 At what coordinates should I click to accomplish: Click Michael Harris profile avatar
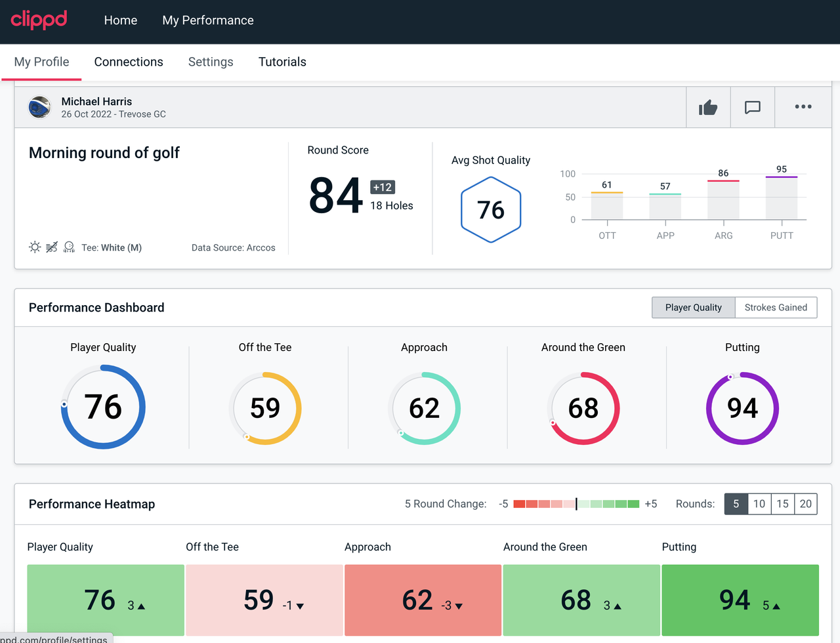[40, 107]
